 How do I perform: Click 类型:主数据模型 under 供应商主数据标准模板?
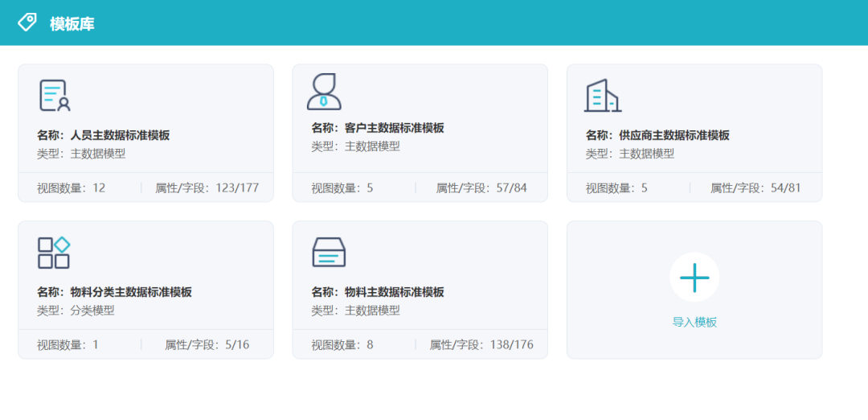[x=630, y=154]
